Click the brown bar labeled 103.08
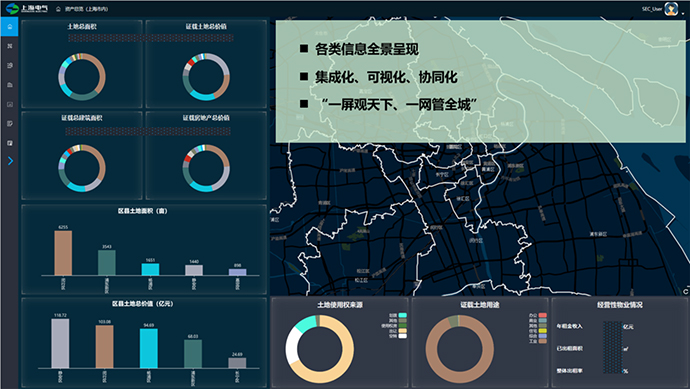Image resolution: width=690 pixels, height=389 pixels. 104,346
